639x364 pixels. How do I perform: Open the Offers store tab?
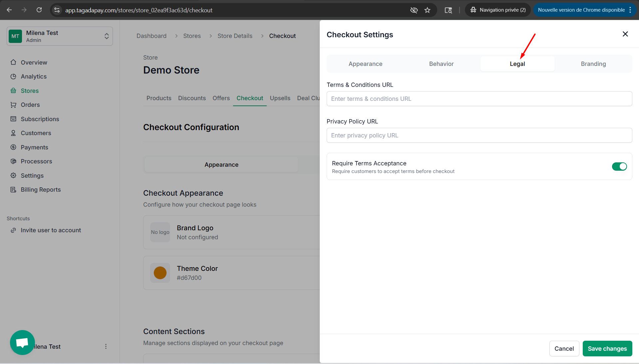221,98
